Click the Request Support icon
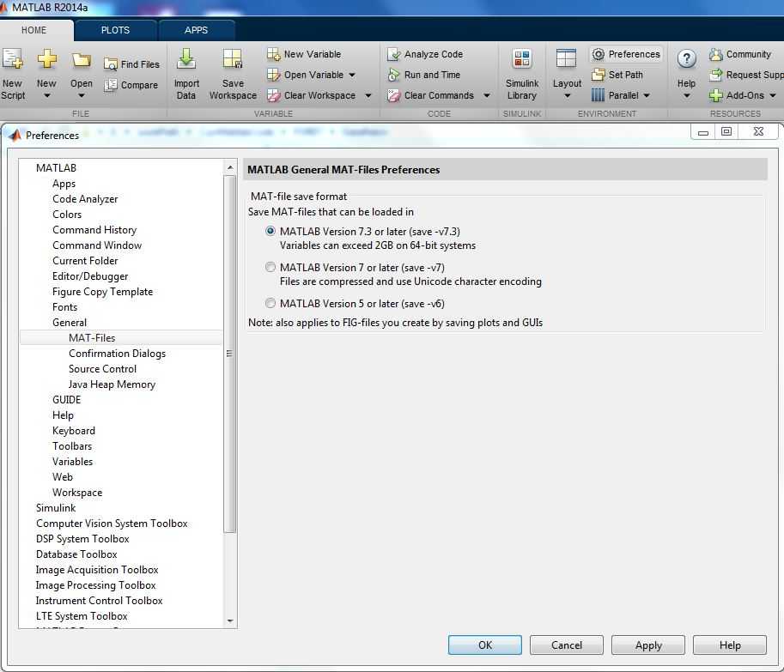The image size is (784, 672). [716, 75]
